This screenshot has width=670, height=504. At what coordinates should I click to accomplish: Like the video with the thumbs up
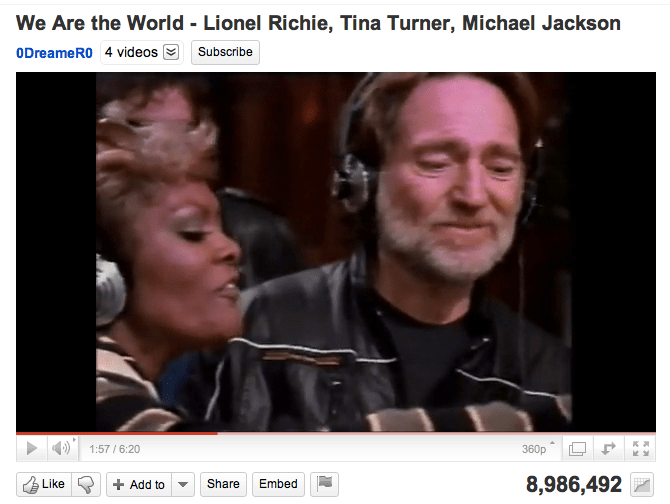[x=44, y=484]
